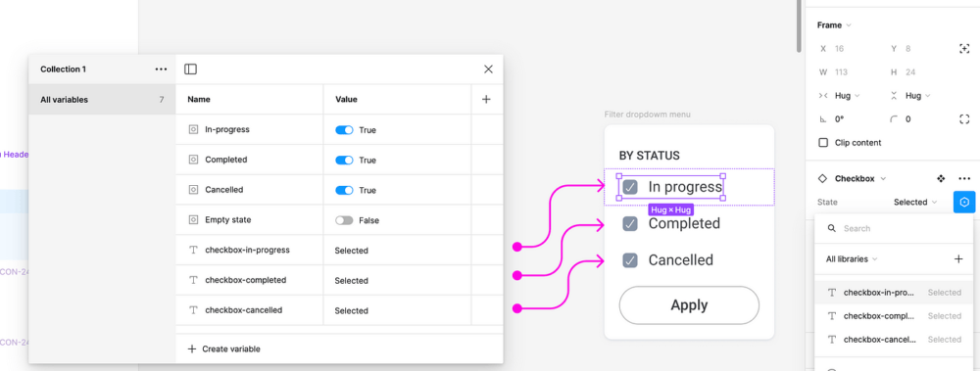
Task: Open the Collection 1 more options menu
Action: coord(161,70)
